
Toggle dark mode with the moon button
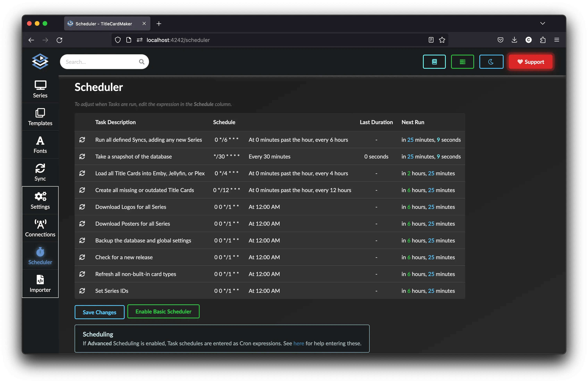pos(491,62)
